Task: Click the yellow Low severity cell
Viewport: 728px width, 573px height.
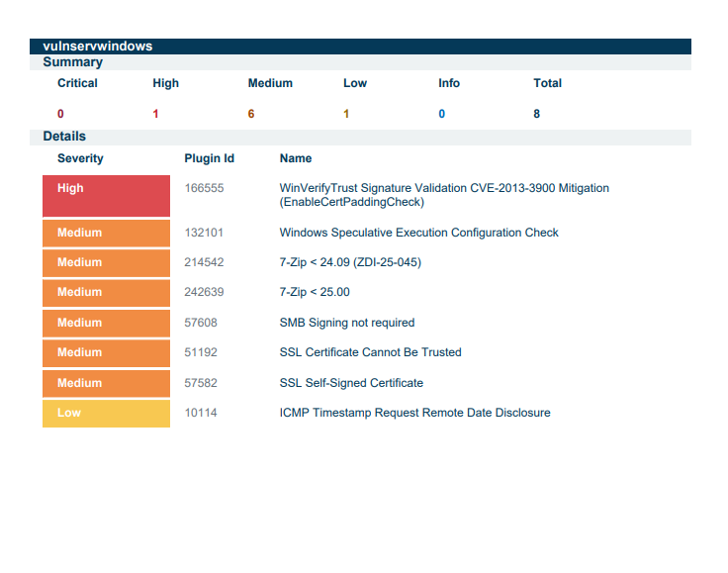Action: coord(106,414)
